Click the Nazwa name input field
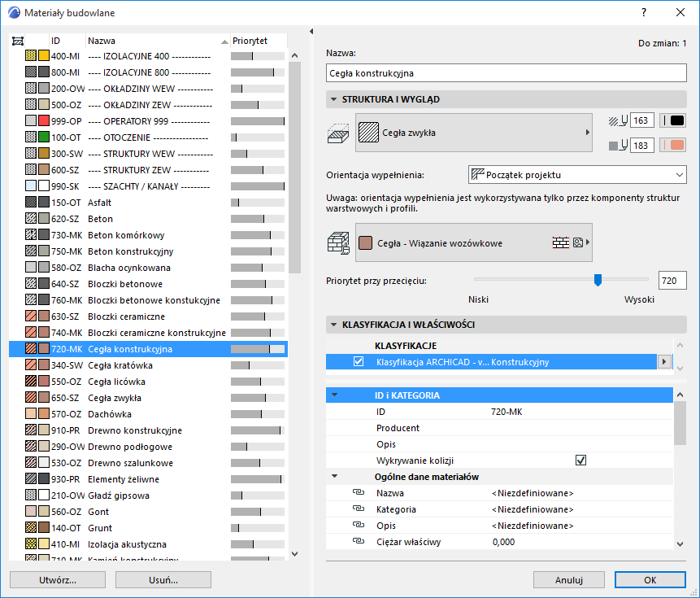700x598 pixels. pos(507,73)
